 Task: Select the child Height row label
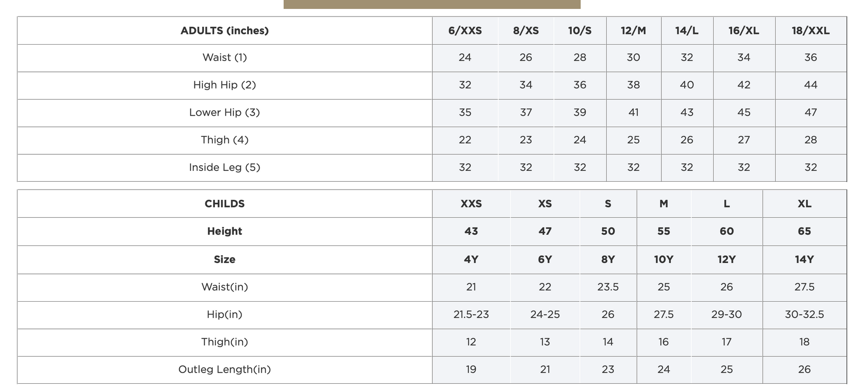(x=224, y=231)
